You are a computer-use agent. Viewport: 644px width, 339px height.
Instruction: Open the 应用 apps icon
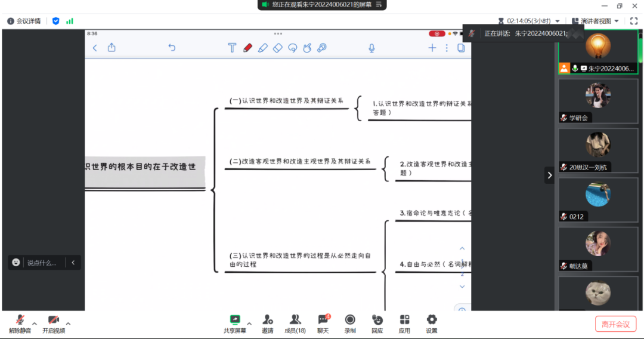pyautogui.click(x=404, y=323)
